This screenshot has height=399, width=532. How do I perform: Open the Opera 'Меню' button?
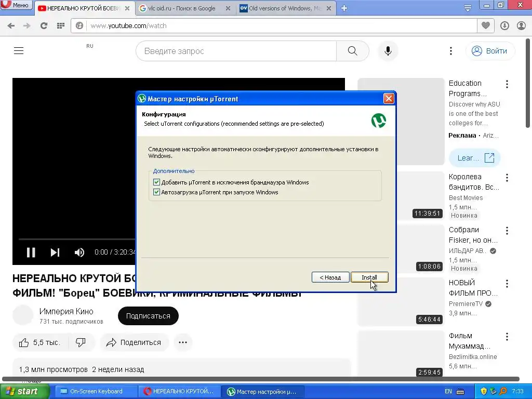pos(16,5)
